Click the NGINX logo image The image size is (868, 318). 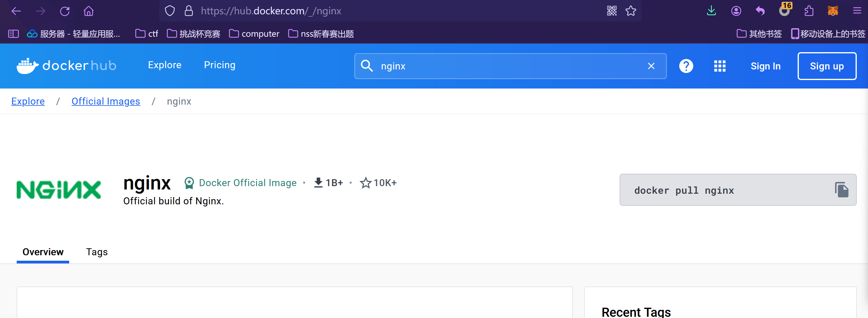59,190
